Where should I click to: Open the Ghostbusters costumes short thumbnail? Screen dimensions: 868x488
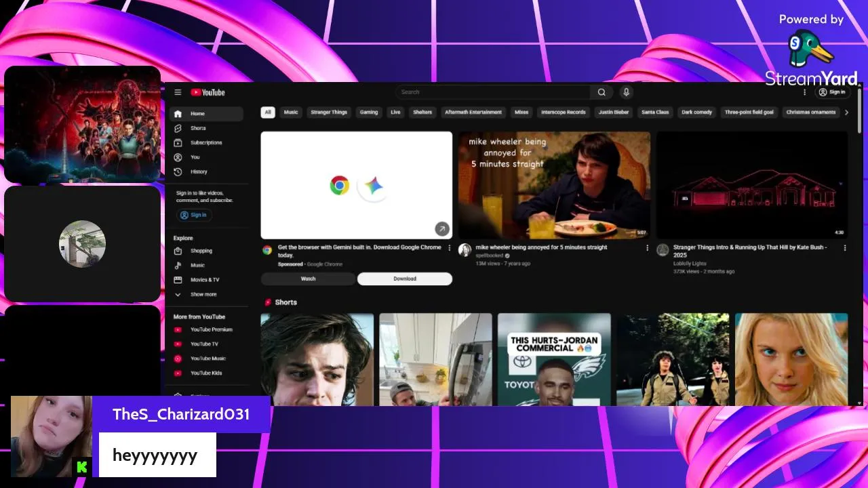point(673,359)
